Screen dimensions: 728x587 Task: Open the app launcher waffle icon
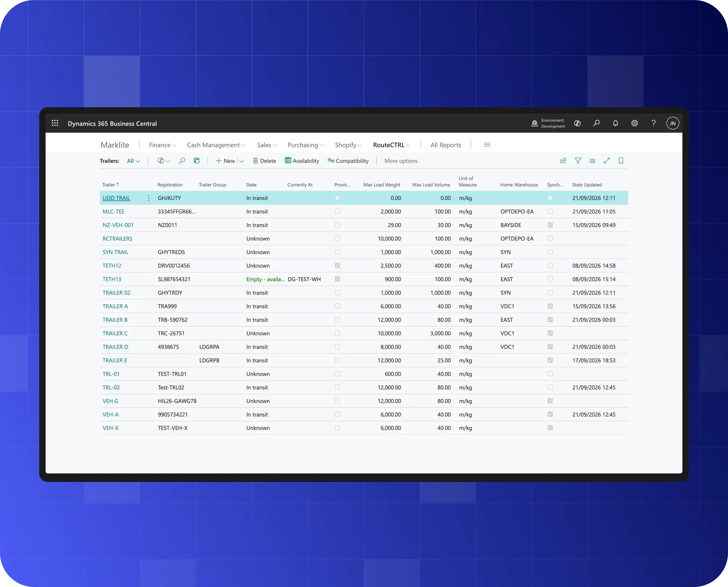[x=55, y=123]
